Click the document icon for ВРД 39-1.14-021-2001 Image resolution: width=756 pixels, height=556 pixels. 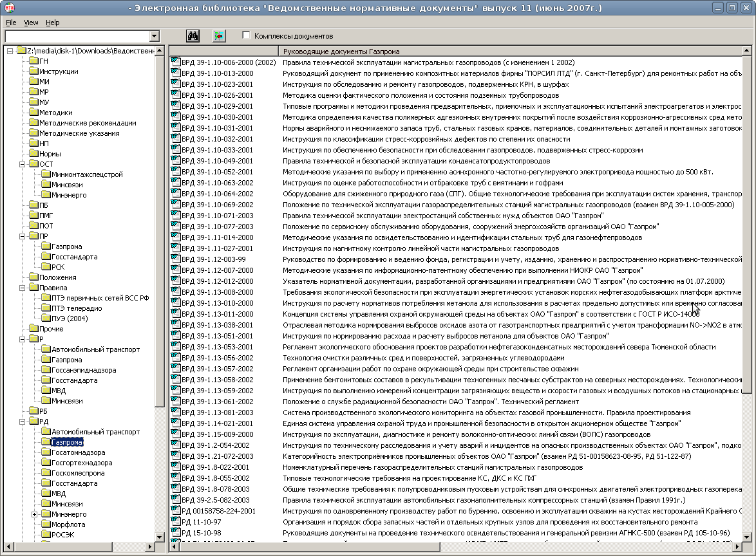176,423
